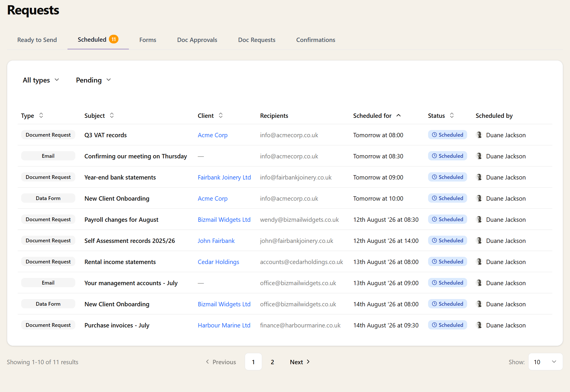Click the Previous page button

click(221, 362)
